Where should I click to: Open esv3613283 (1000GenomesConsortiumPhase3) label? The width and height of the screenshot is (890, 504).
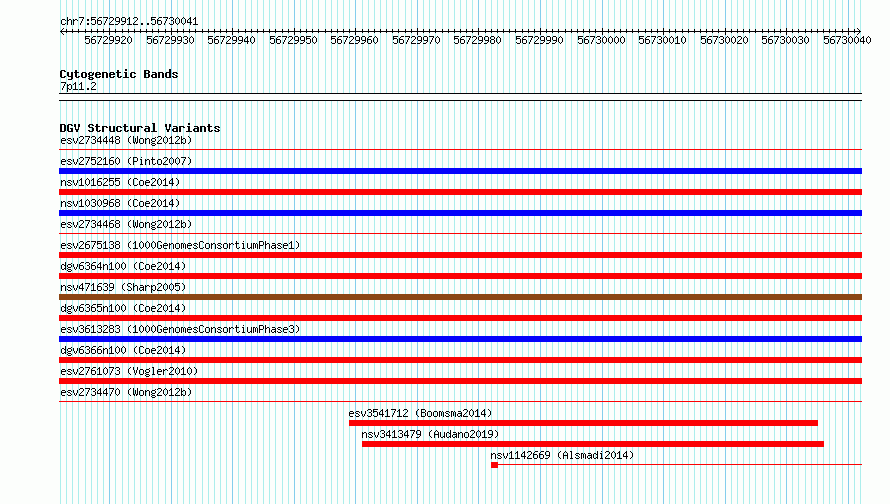[180, 329]
